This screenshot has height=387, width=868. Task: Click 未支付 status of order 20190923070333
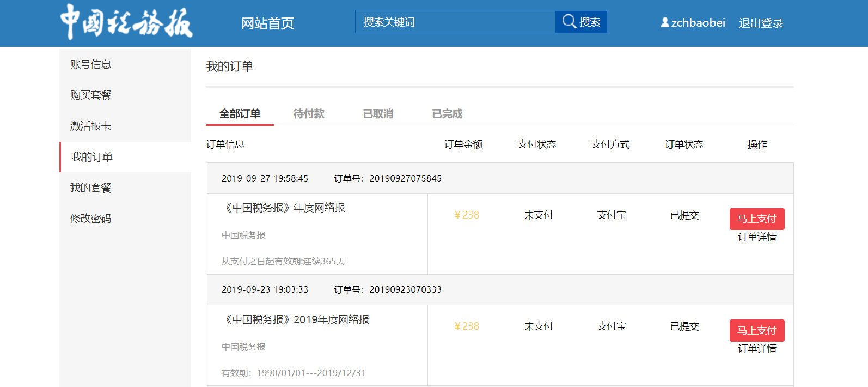click(x=539, y=326)
